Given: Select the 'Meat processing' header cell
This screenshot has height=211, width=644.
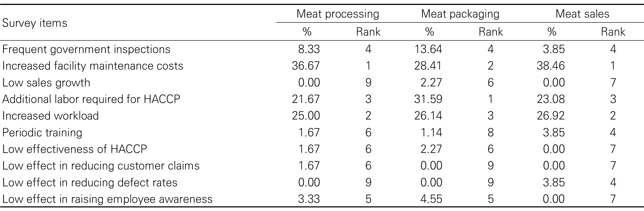Looking at the screenshot, I should [338, 14].
